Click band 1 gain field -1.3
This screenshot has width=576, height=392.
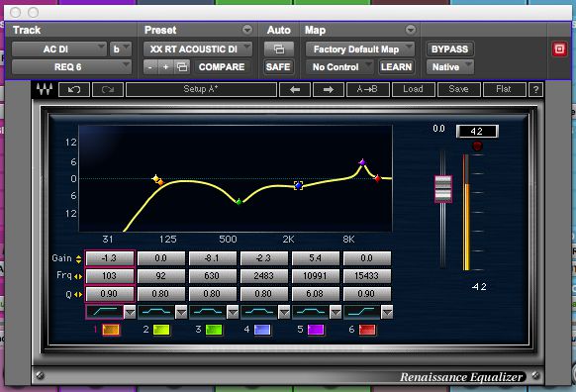[x=110, y=258]
